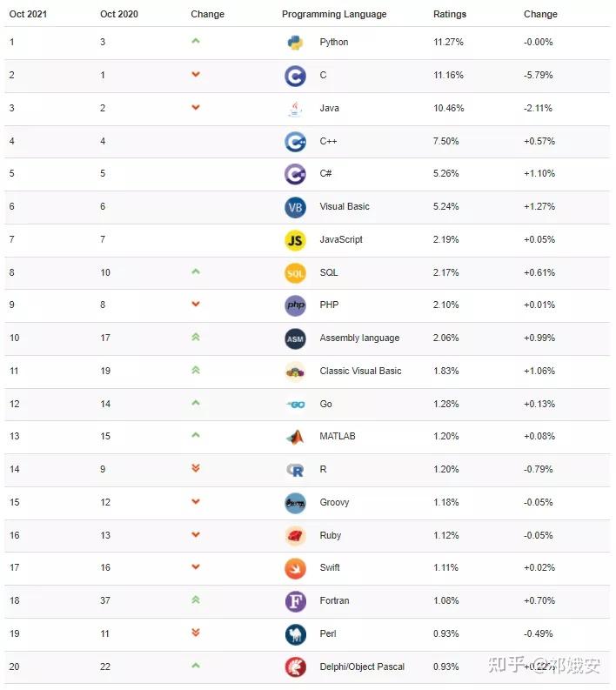Click the green up arrow for Python
This screenshot has height=690, width=616.
(x=196, y=41)
